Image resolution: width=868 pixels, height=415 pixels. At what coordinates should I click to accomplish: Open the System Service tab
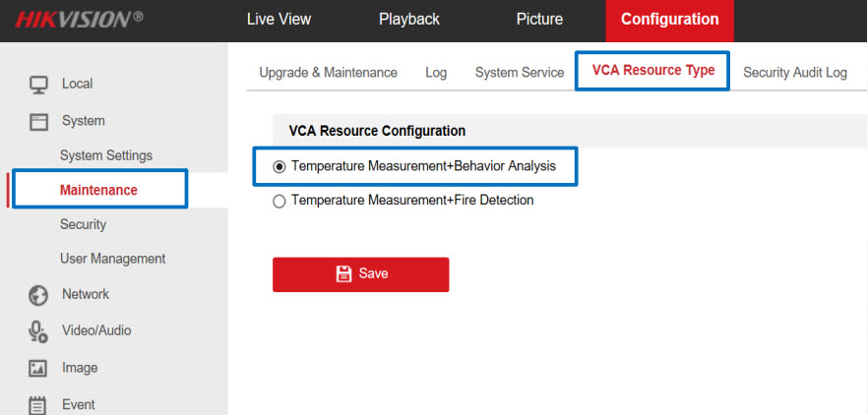[x=520, y=73]
